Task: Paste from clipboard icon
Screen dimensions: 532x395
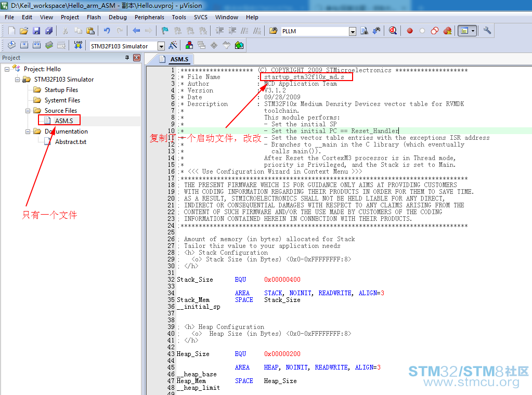Action: coord(90,31)
